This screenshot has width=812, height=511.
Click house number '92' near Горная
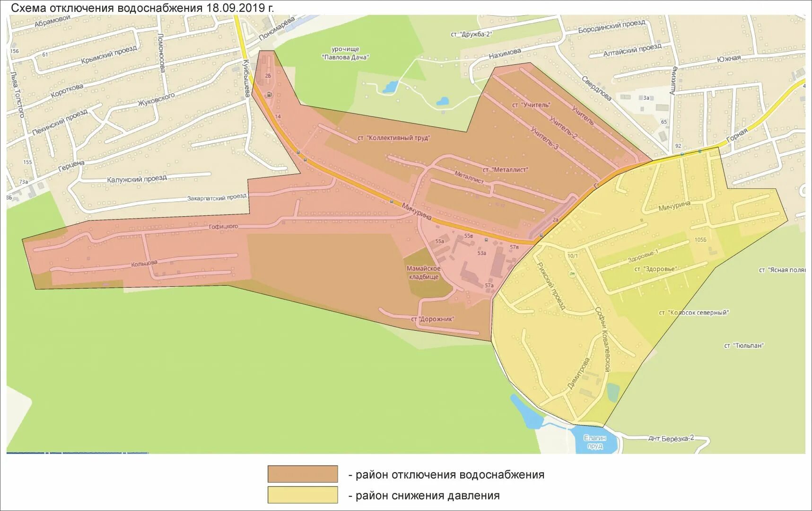tap(678, 146)
